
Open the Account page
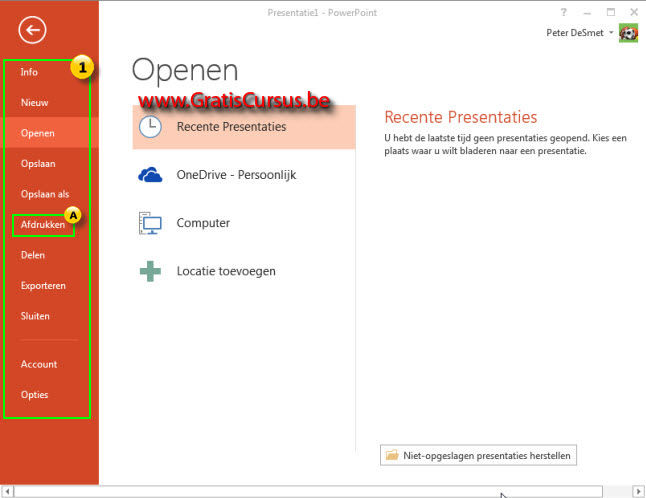pos(39,364)
